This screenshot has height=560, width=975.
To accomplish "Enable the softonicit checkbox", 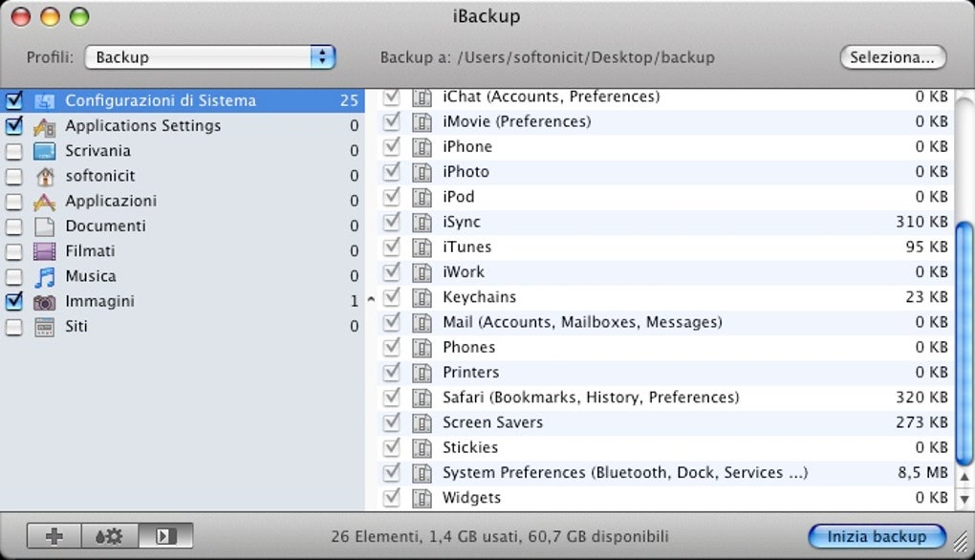I will point(13,177).
